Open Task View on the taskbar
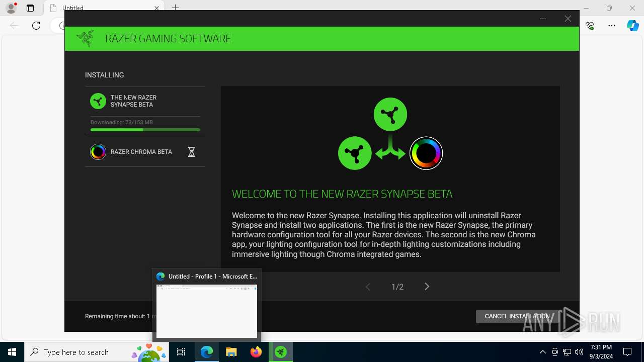 pyautogui.click(x=181, y=352)
